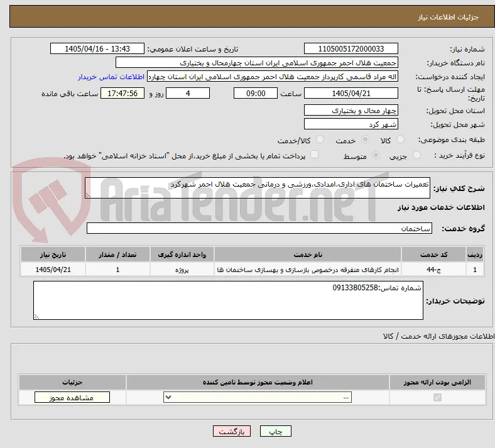This screenshot has height=448, width=495.
Task: Click the توضیحات خریدار text area
Action: point(228,300)
